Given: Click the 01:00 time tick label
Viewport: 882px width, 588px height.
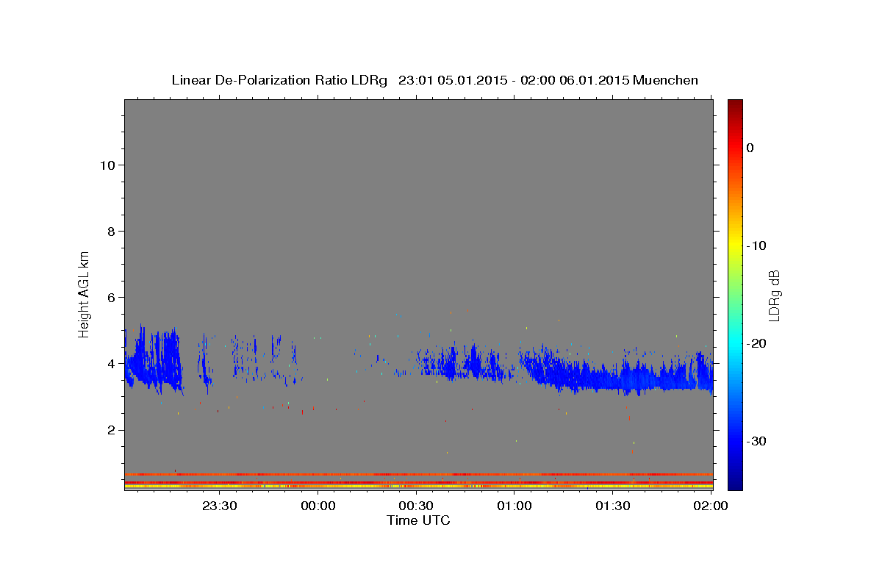Looking at the screenshot, I should (514, 506).
